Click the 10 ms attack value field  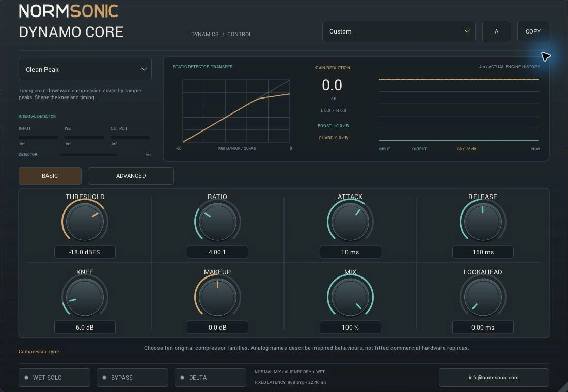pos(350,252)
